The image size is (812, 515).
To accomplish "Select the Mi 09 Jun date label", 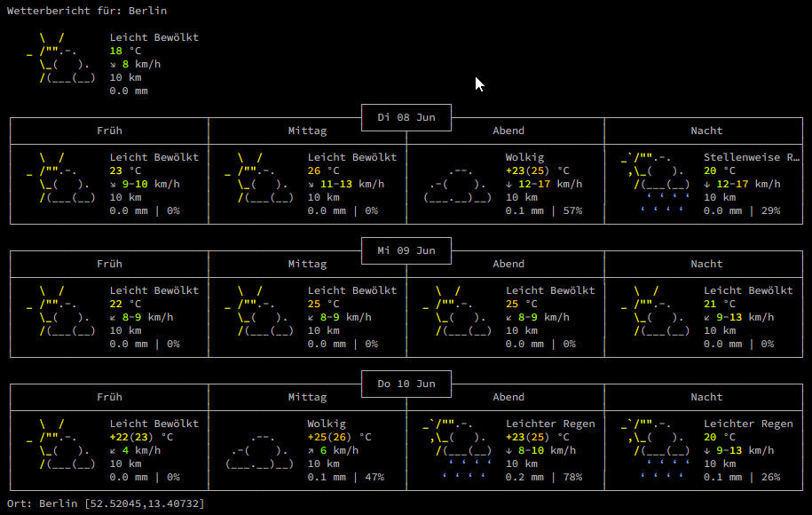I will pyautogui.click(x=406, y=250).
